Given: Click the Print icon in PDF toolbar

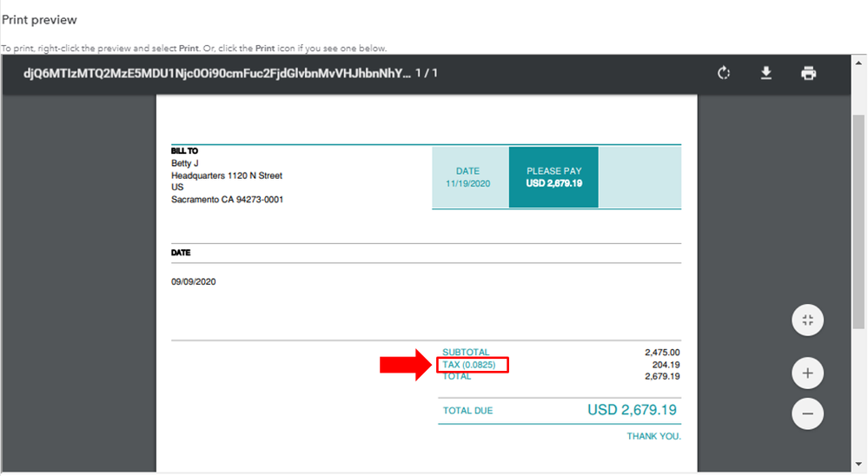Looking at the screenshot, I should point(809,73).
